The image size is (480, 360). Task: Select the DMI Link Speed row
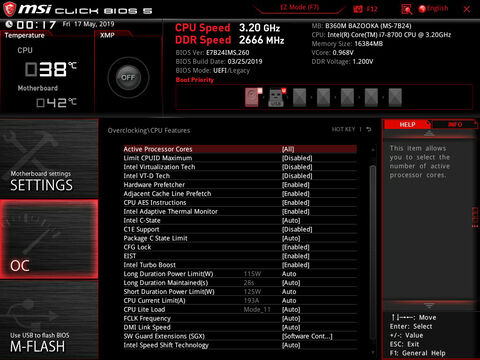240,327
